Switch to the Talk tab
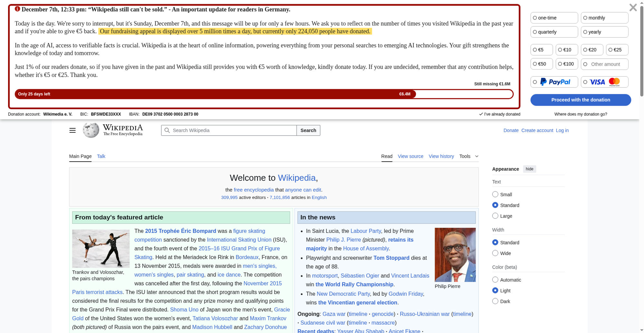The image size is (644, 333). [101, 156]
